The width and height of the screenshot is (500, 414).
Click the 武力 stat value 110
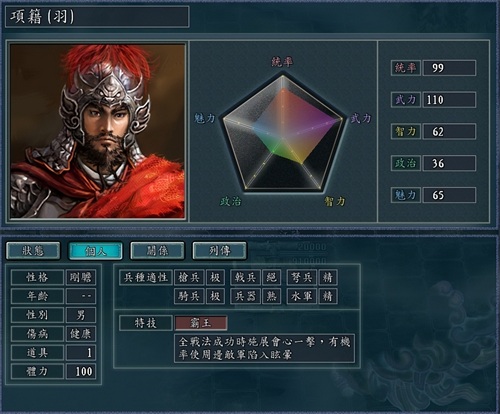449,100
